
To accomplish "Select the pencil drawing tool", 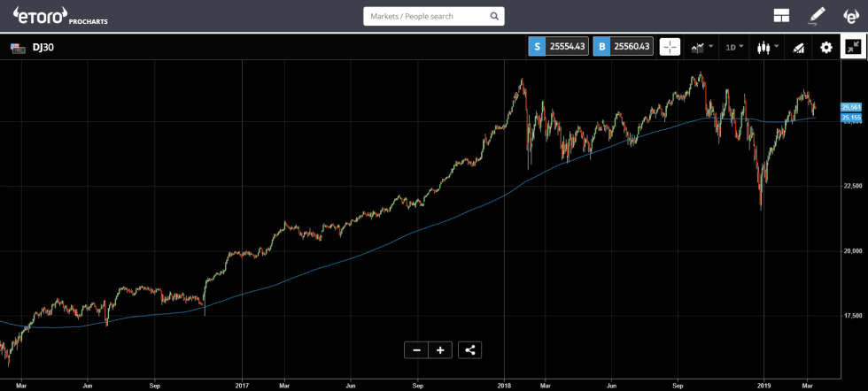I will tap(817, 16).
